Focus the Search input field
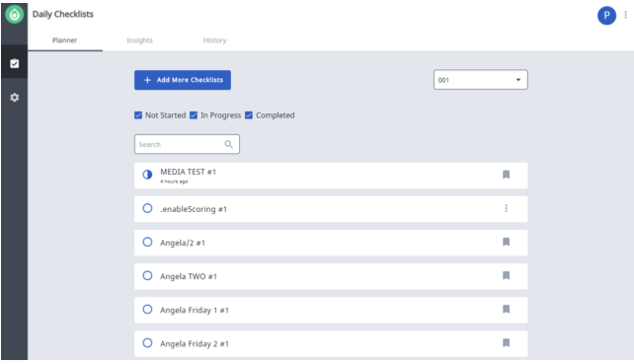634x364 pixels. (187, 144)
